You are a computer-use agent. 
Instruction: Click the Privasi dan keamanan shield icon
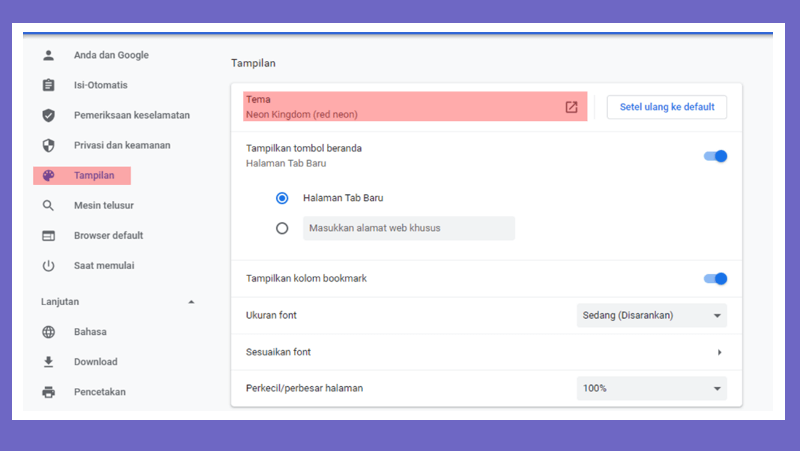coord(48,145)
